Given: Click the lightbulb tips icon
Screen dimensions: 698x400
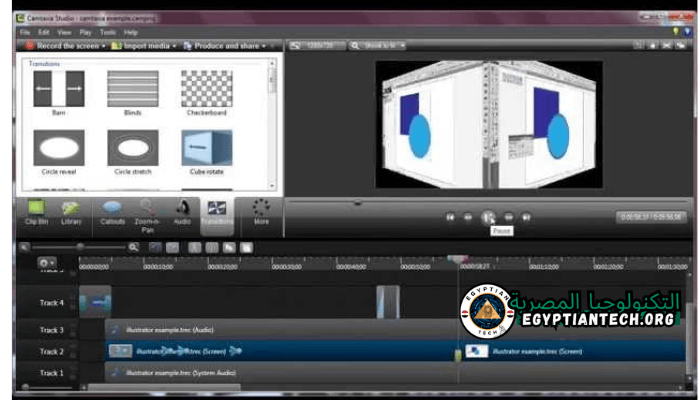Looking at the screenshot, I should click(x=676, y=31).
